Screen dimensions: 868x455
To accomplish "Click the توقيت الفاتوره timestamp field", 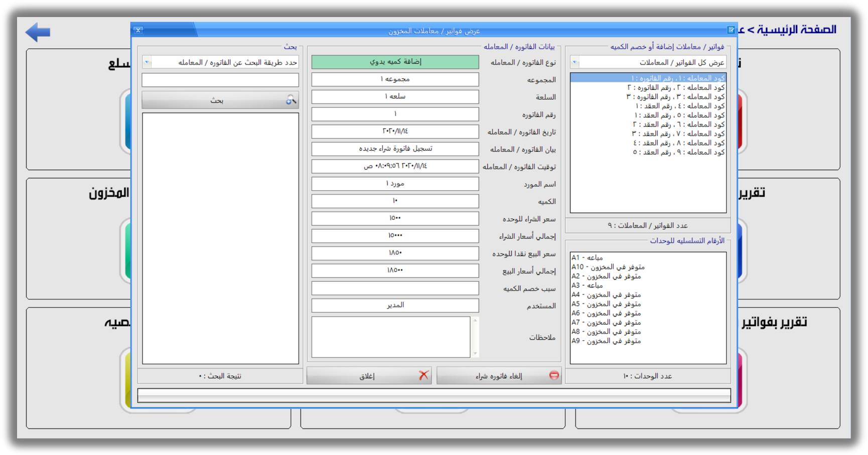I will point(395,166).
